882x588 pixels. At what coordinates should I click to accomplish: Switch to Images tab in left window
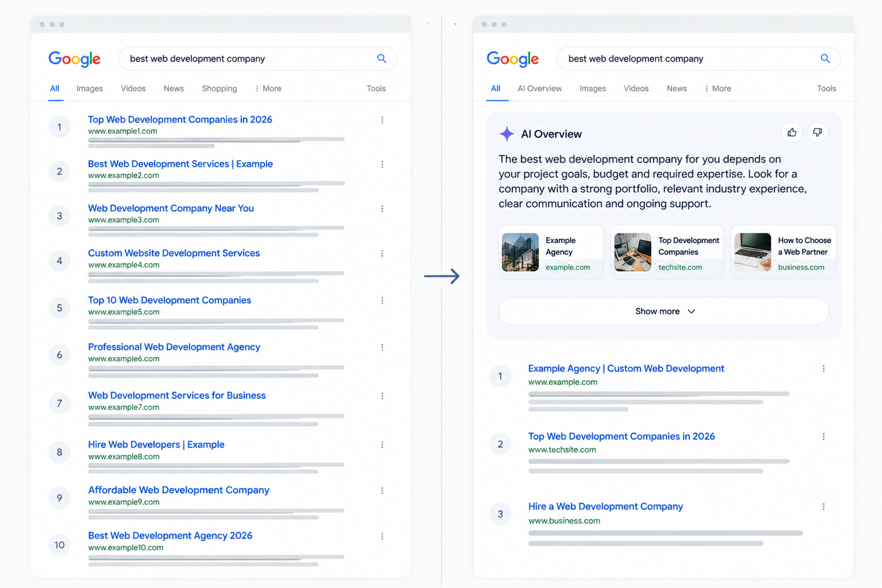tap(90, 88)
